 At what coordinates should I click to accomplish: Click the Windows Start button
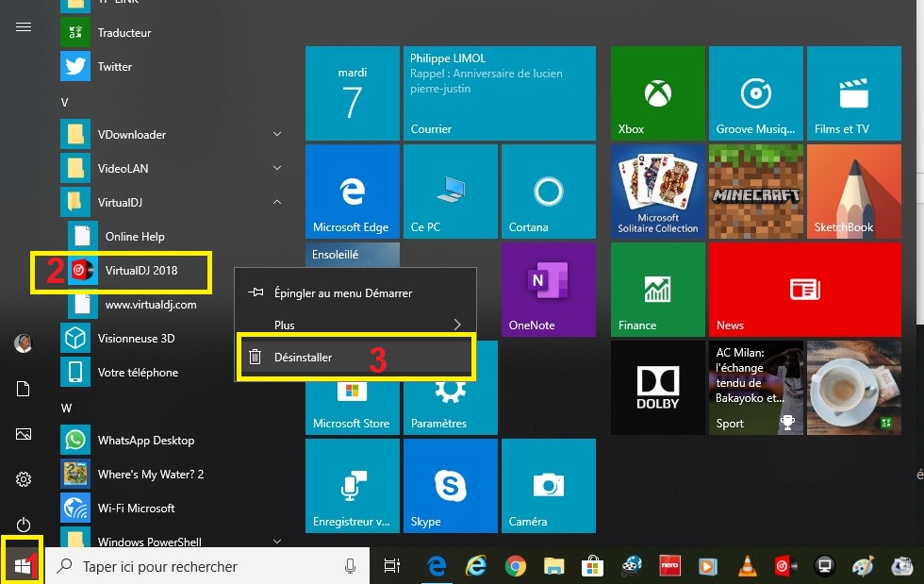click(23, 566)
